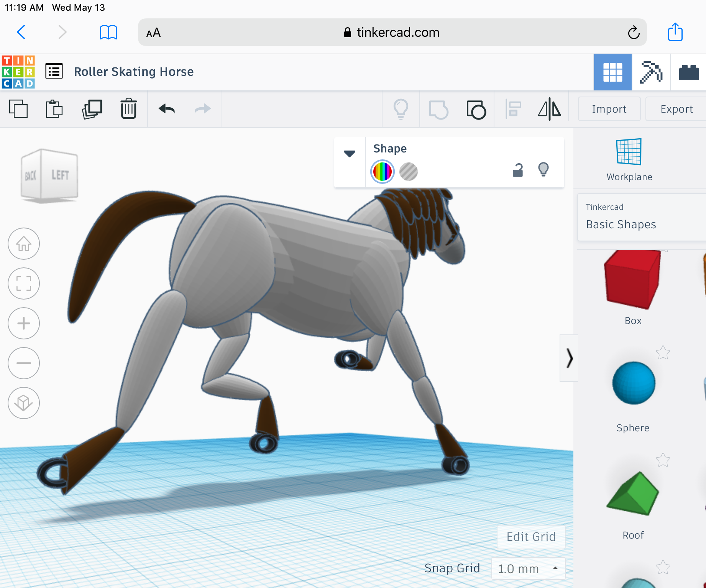Select the Group shapes icon
The image size is (706, 588).
click(x=439, y=109)
